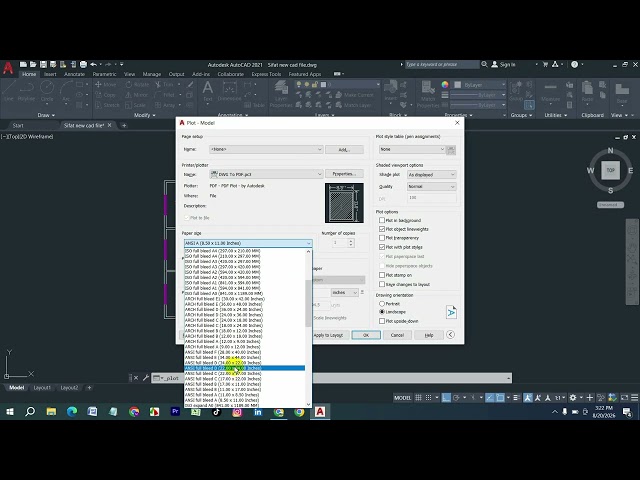Open the Page setup Name dropdown
Image resolution: width=640 pixels, height=480 pixels.
pyautogui.click(x=266, y=149)
